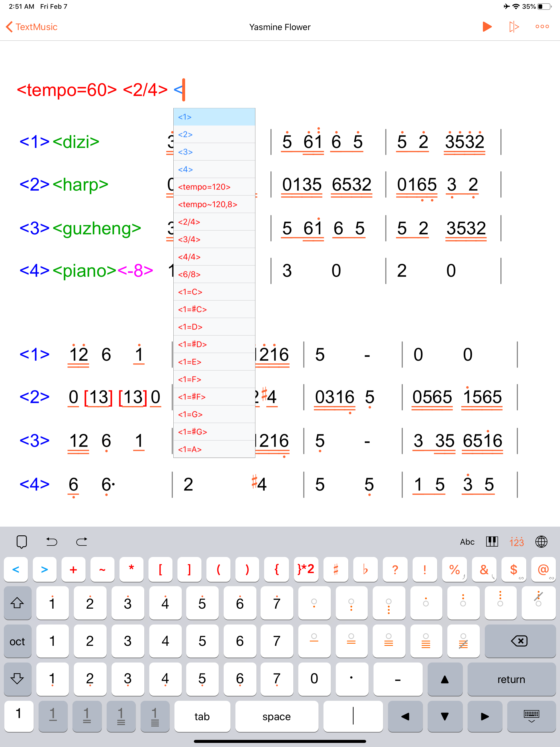Viewport: 560px width, 747px height.
Task: Open the three-dots more options menu
Action: click(542, 27)
